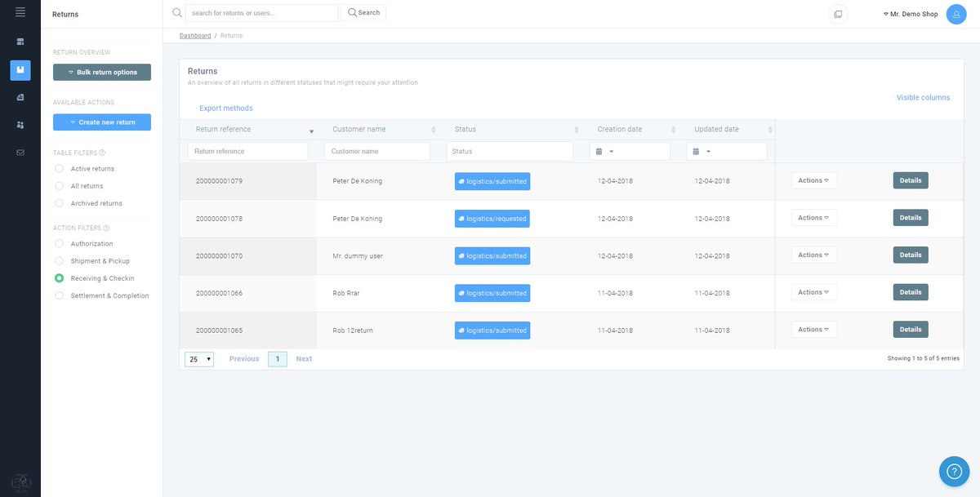
Task: Focus the Status filter field
Action: click(x=510, y=152)
